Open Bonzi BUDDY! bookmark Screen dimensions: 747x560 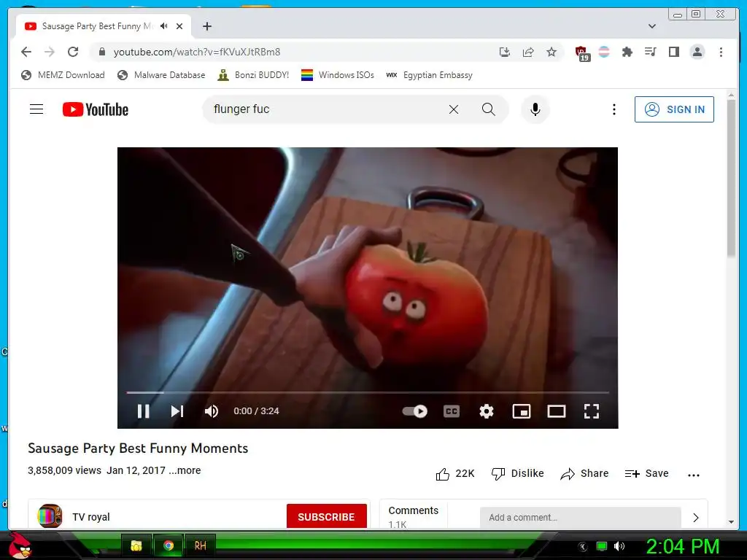point(253,75)
